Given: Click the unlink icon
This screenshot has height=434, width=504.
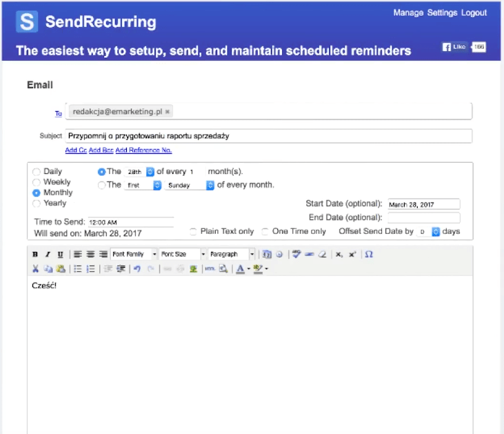Looking at the screenshot, I should [181, 268].
